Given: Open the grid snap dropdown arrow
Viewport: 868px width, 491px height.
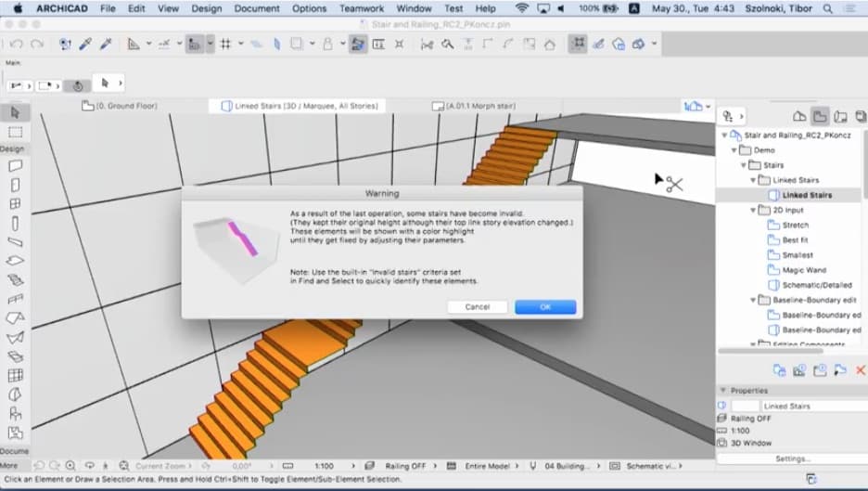Looking at the screenshot, I should [241, 44].
